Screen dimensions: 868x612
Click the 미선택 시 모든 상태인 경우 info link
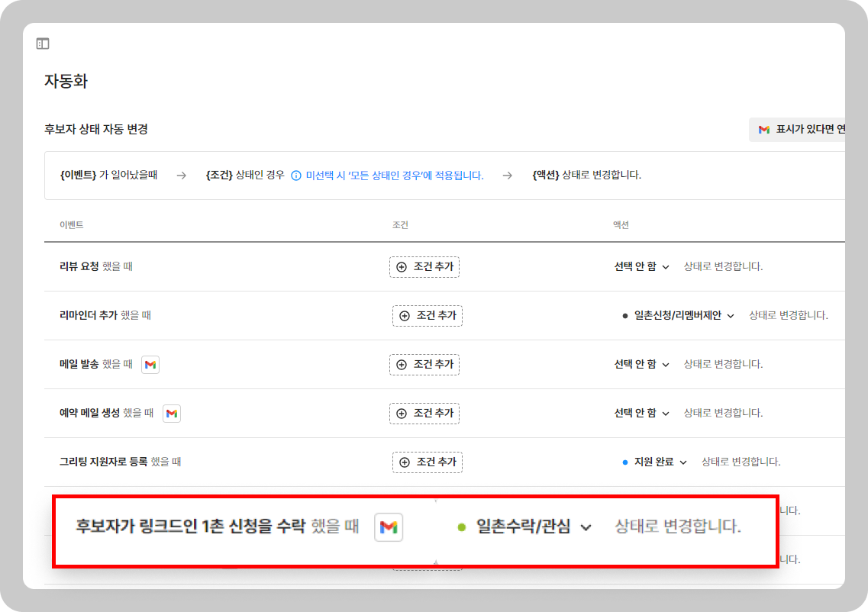[x=394, y=176]
